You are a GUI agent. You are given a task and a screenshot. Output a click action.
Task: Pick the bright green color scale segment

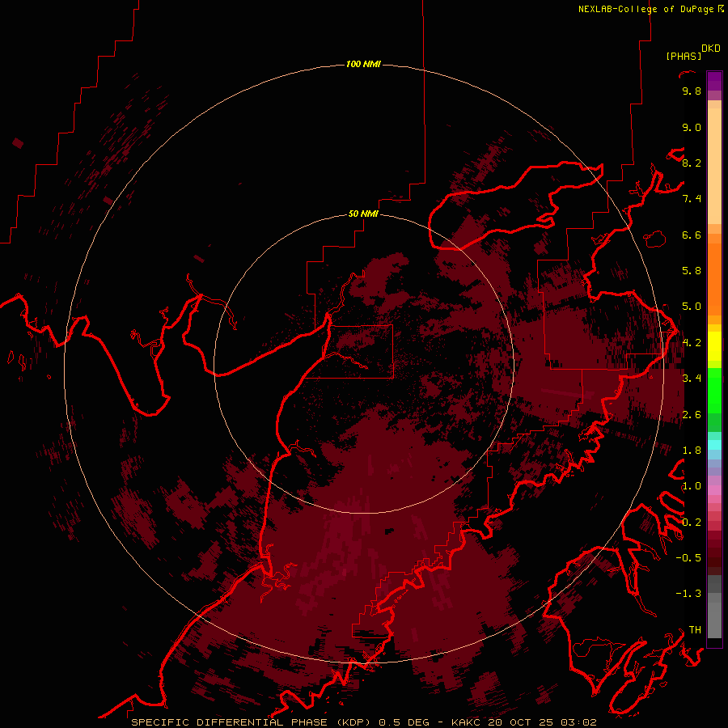pyautogui.click(x=714, y=390)
